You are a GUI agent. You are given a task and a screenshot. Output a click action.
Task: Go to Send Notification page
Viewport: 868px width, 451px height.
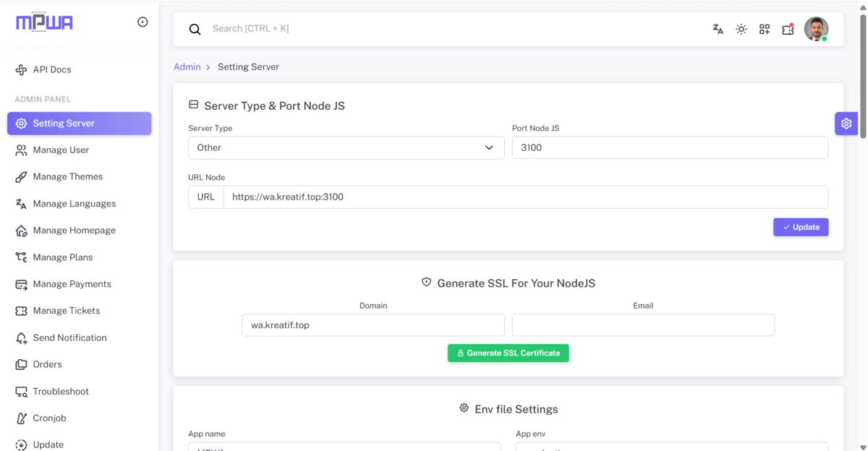click(80, 338)
